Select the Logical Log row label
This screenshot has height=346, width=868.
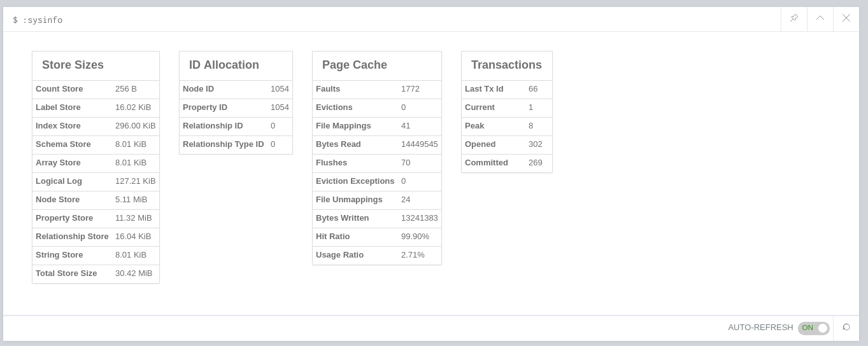tap(59, 181)
